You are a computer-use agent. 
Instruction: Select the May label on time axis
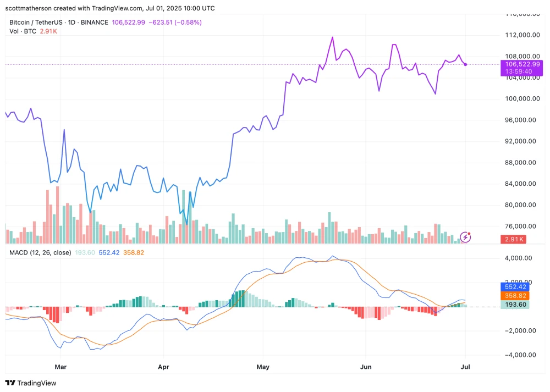[x=263, y=367]
